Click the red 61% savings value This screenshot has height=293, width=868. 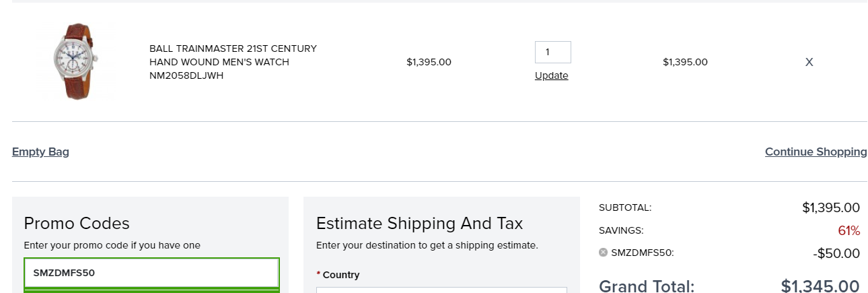tap(849, 230)
